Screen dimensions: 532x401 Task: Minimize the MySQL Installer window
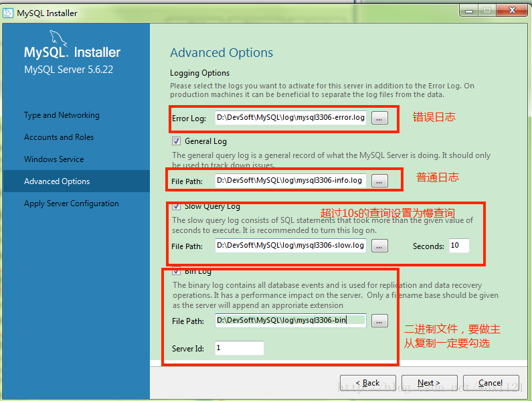469,11
